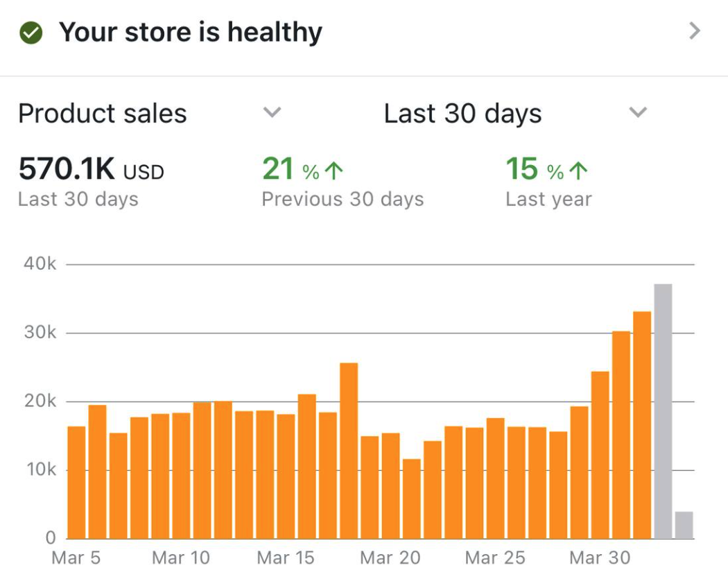Click the green health status checkmark icon
This screenshot has width=728, height=577.
pos(28,31)
